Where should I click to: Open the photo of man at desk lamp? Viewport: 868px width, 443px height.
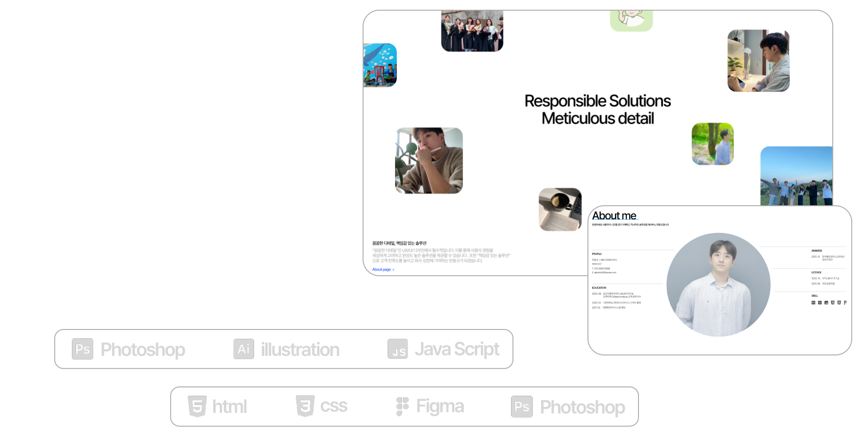[758, 61]
